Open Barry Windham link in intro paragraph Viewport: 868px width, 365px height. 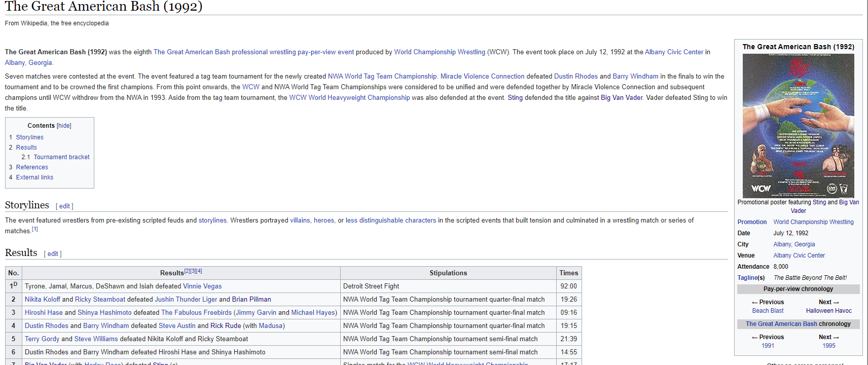[x=635, y=77]
